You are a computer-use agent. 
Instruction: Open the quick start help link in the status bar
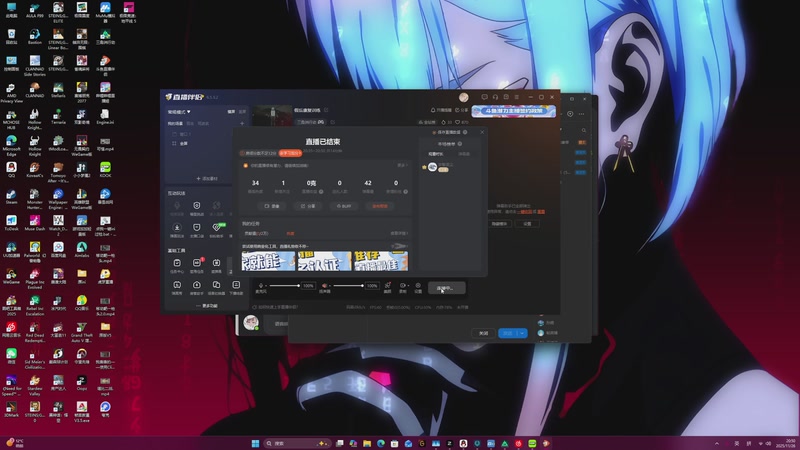(x=276, y=307)
